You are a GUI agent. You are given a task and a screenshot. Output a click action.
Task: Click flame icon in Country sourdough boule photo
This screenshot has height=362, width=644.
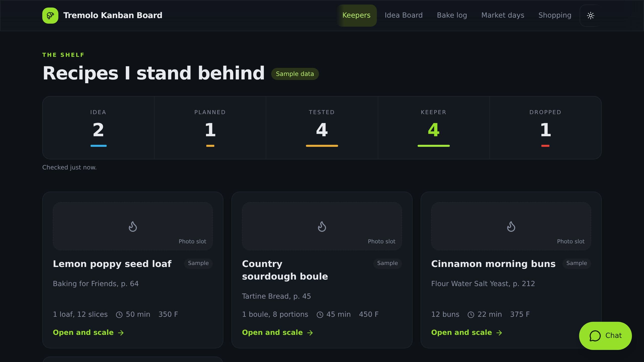322,226
